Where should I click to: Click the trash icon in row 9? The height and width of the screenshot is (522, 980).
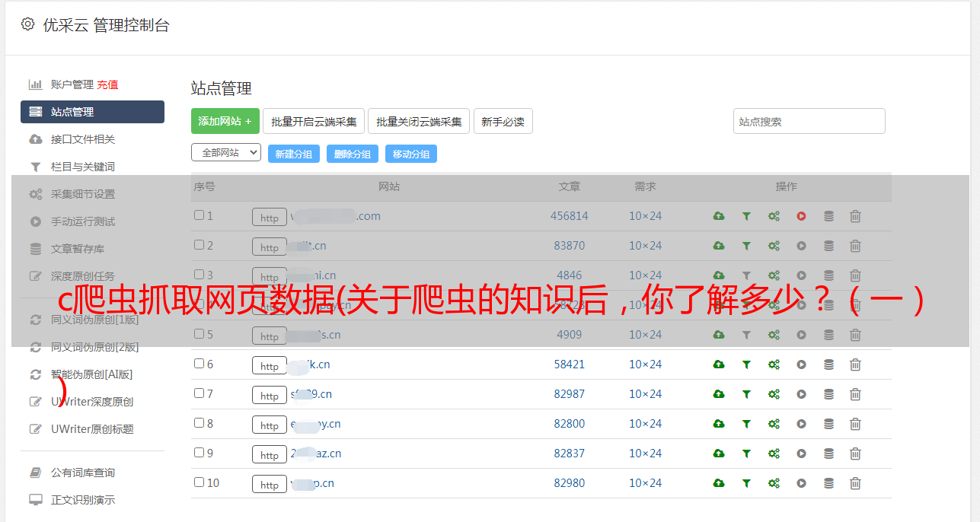855,454
